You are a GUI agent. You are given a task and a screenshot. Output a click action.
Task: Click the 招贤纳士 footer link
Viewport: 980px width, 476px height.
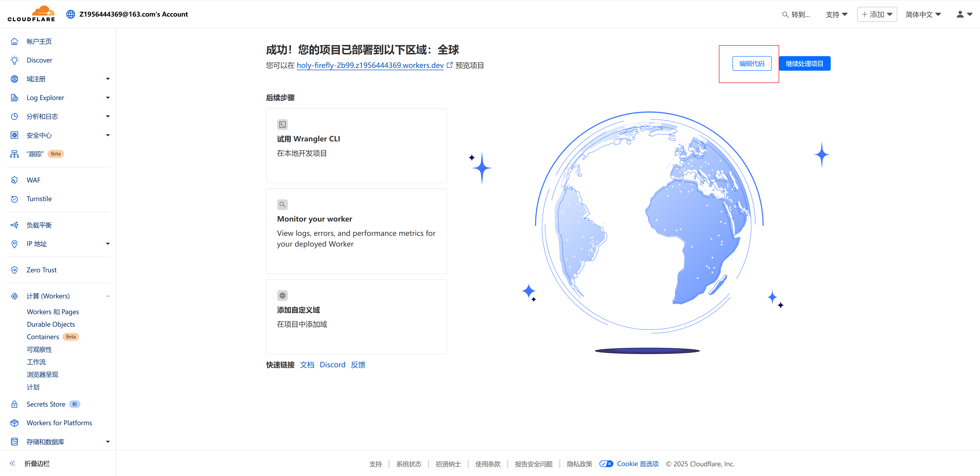click(448, 464)
